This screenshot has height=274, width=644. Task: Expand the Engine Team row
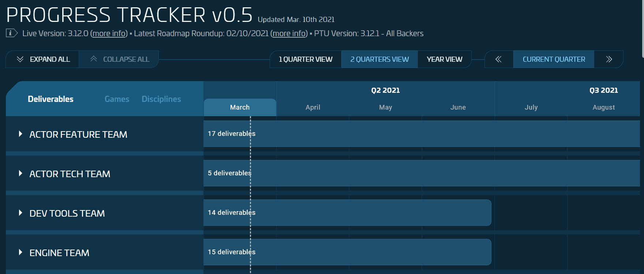point(20,252)
